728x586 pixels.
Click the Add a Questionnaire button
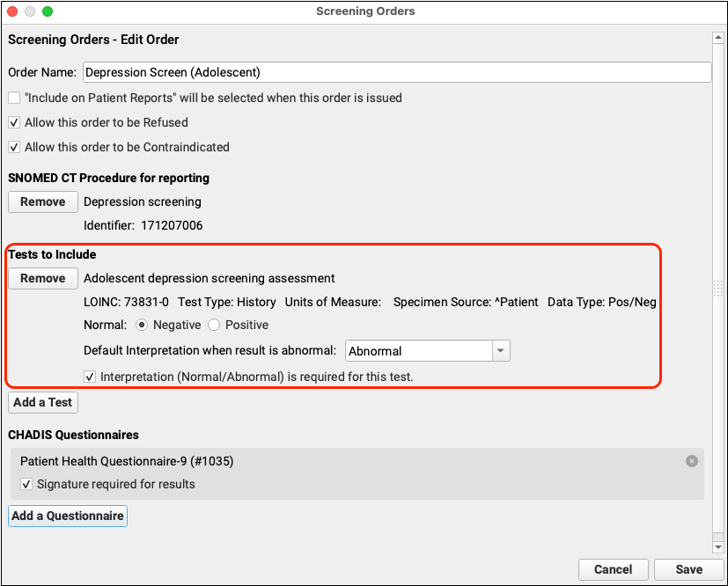[x=68, y=516]
